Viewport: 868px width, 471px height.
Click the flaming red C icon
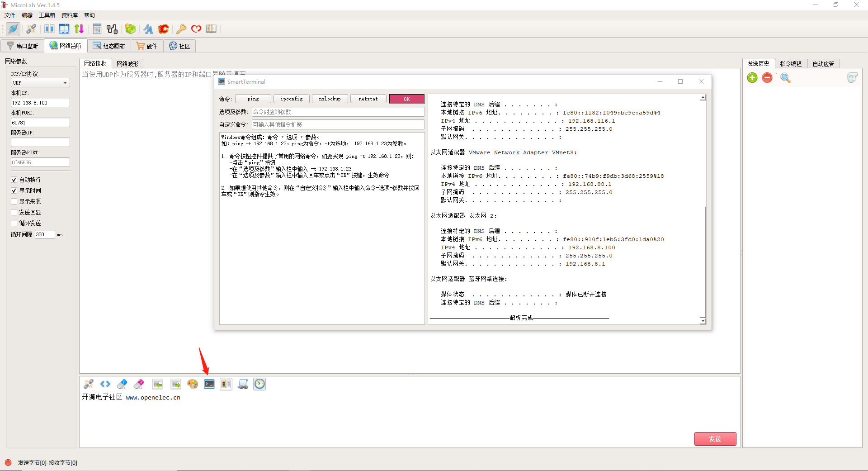pos(163,29)
